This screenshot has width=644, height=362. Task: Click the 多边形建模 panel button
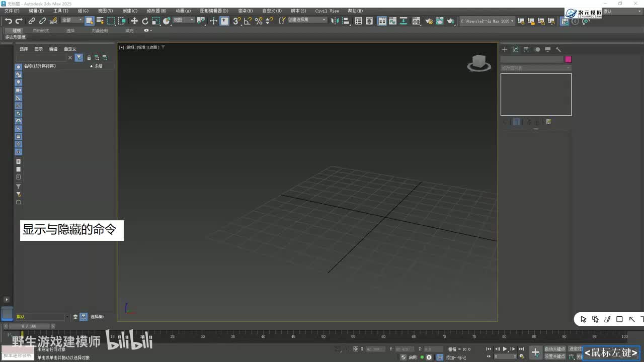15,37
